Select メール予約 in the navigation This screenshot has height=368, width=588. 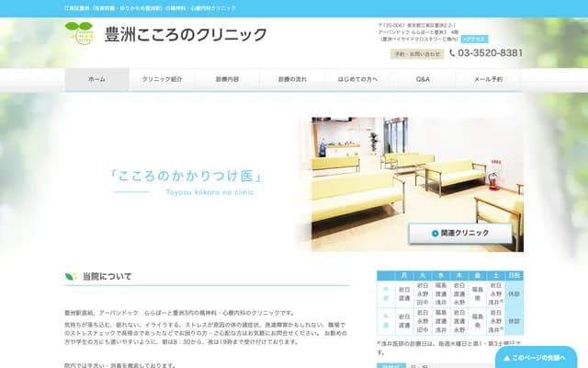coord(488,80)
